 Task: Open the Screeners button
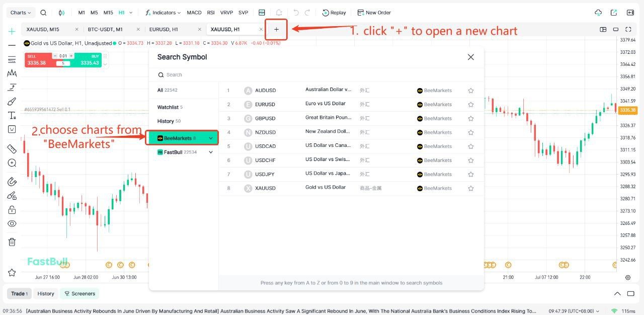point(79,293)
